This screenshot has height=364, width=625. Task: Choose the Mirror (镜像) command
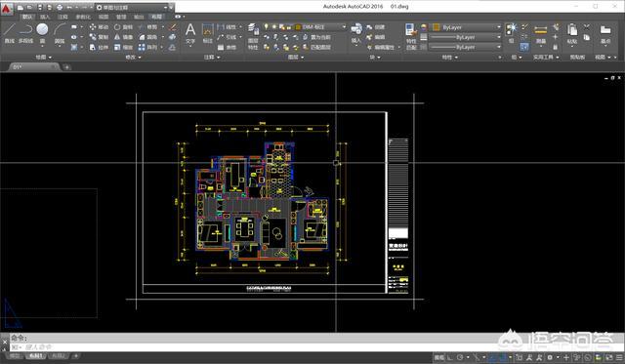(x=123, y=37)
